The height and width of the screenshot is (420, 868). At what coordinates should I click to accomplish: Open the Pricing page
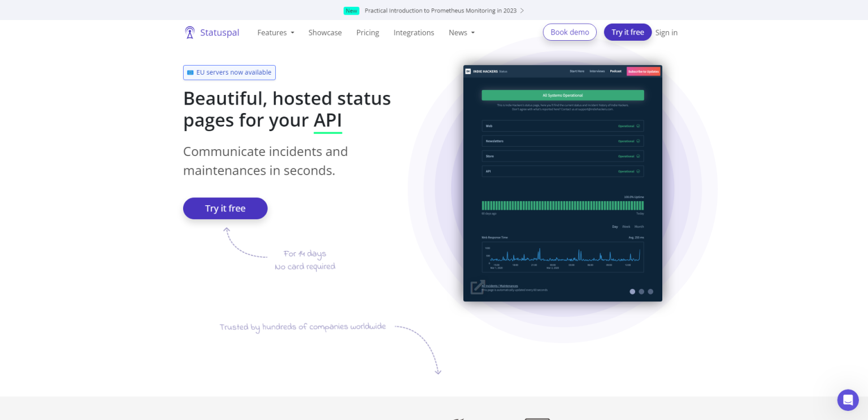point(367,32)
